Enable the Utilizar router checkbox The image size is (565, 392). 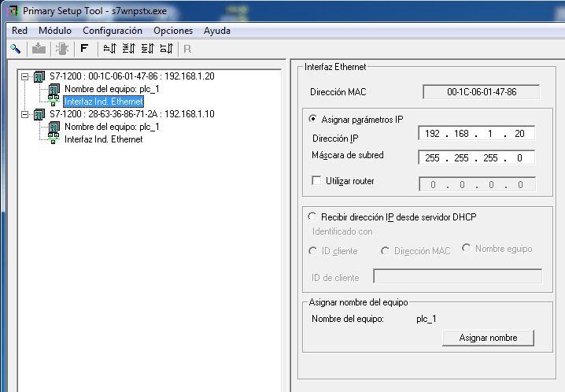316,180
